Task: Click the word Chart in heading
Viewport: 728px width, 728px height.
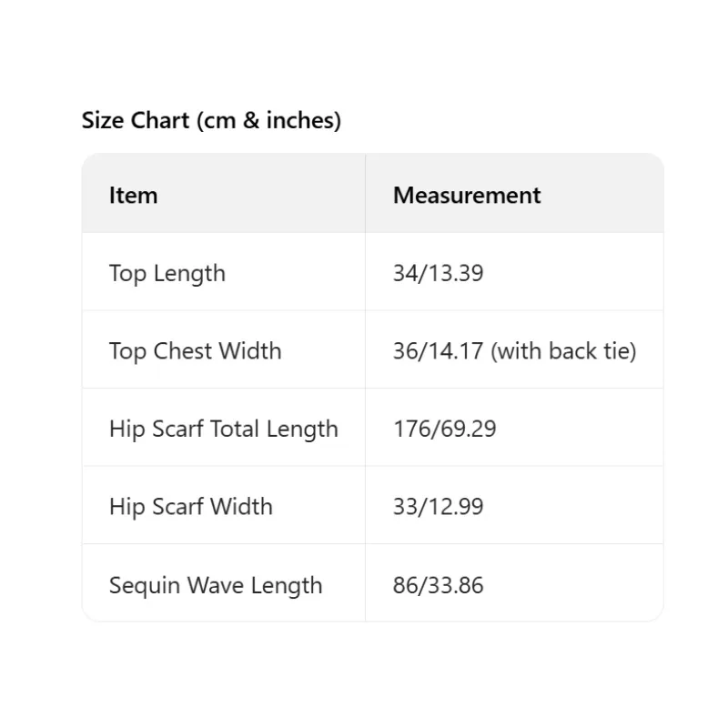Action: pyautogui.click(x=160, y=120)
